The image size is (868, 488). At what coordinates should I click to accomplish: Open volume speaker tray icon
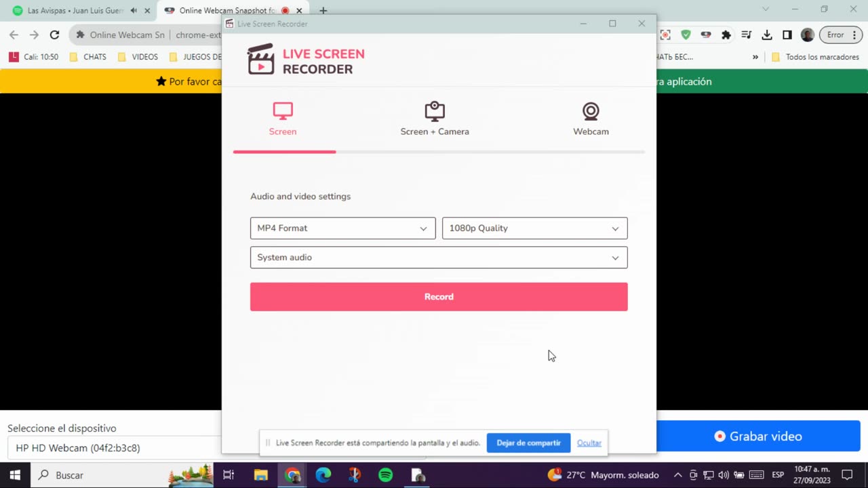pyautogui.click(x=724, y=475)
